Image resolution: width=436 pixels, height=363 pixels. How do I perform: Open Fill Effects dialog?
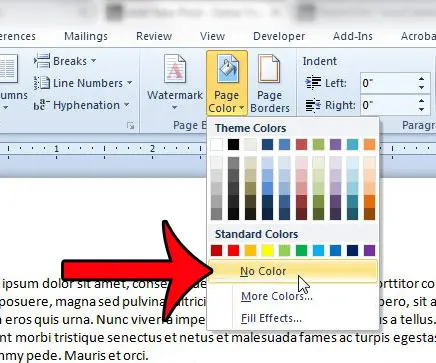click(x=271, y=318)
